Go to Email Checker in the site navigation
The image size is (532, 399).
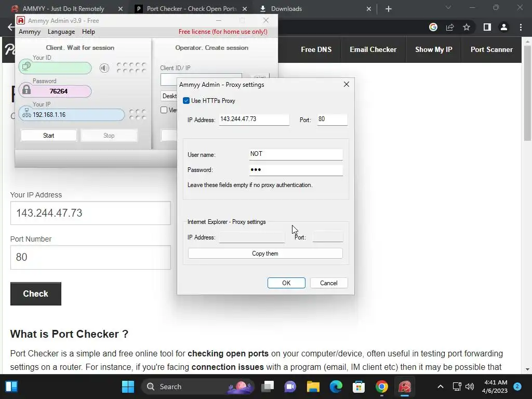tap(373, 49)
